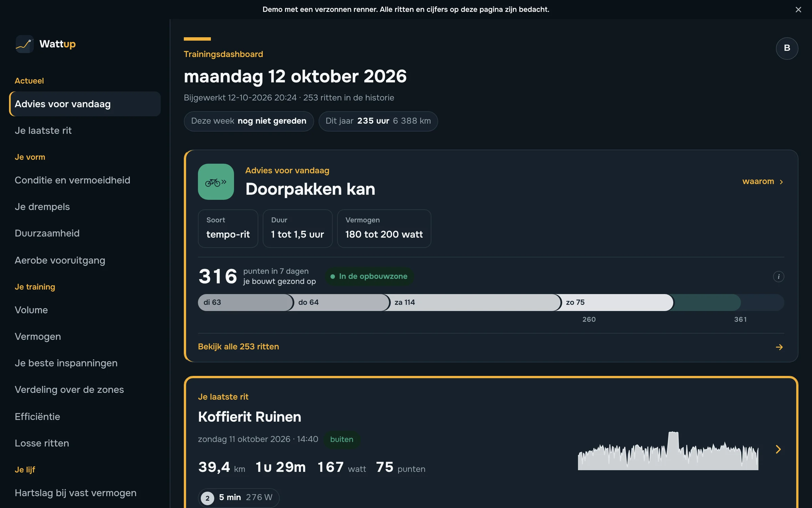Click the Deze week nog niet gereden pill
Screen dimensions: 812x508
coord(249,121)
